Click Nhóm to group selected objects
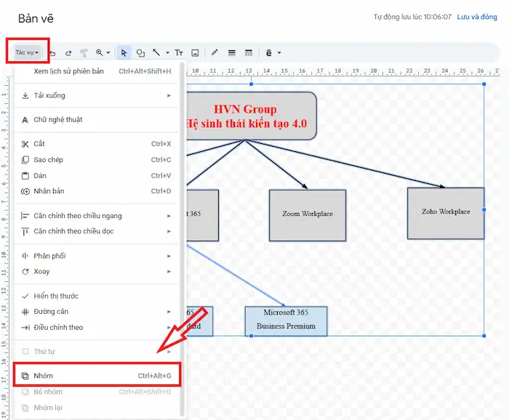Image resolution: width=509 pixels, height=420 pixels. click(x=97, y=376)
